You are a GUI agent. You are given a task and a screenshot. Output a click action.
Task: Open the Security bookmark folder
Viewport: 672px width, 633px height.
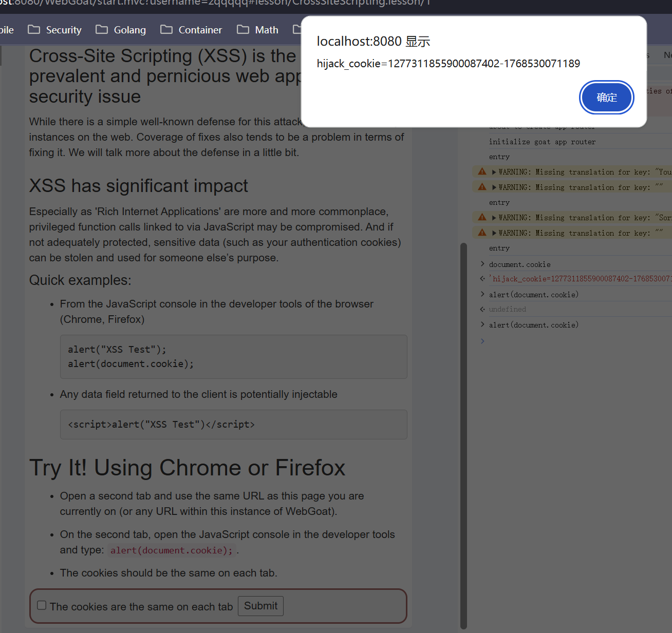coord(55,30)
